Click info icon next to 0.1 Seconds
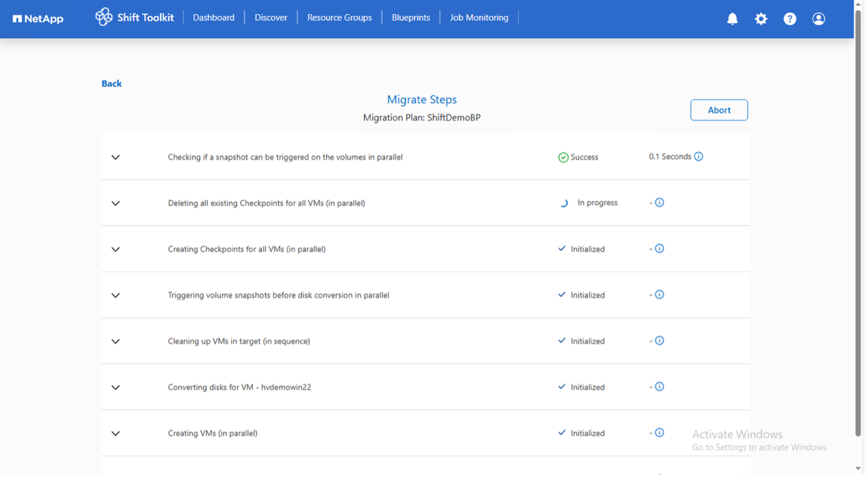The height and width of the screenshot is (477, 868). [x=698, y=156]
